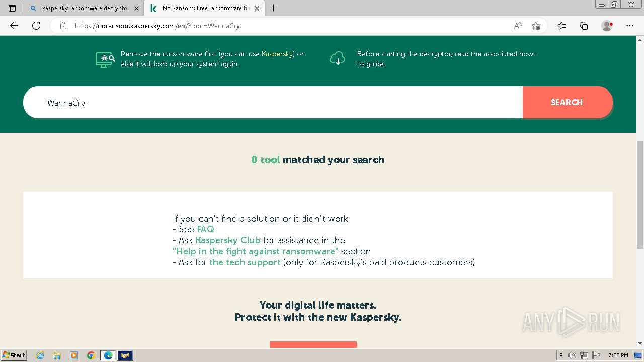
Task: Open the network tray icon
Action: click(x=584, y=355)
